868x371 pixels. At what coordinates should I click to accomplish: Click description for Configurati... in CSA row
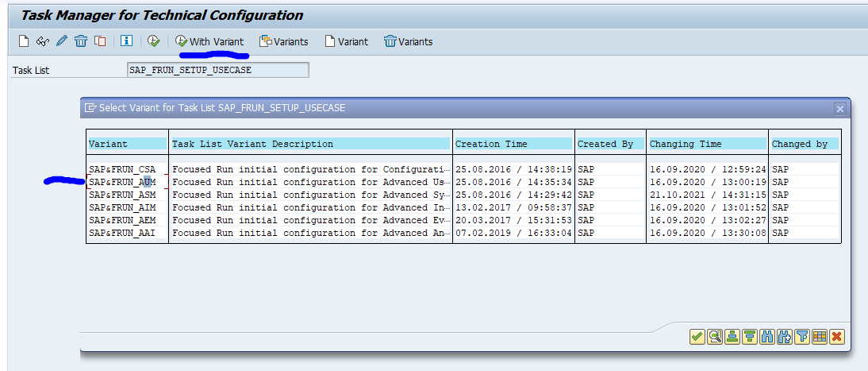tap(310, 169)
